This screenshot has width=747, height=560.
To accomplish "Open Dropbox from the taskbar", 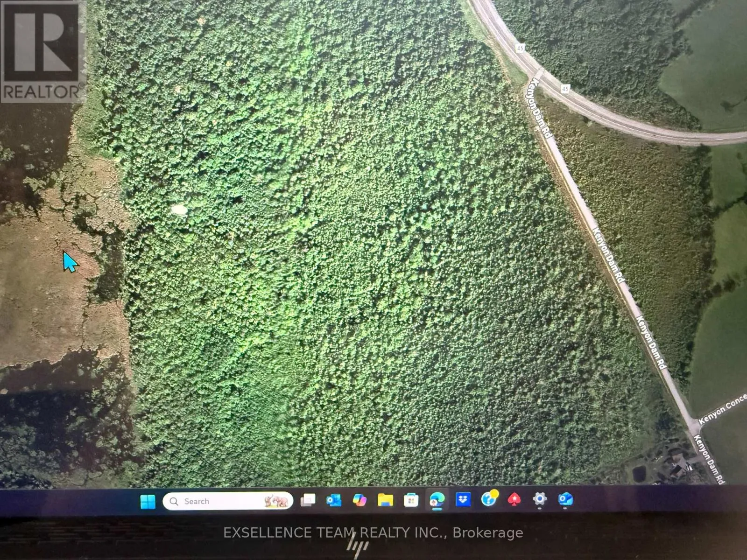I will [463, 499].
